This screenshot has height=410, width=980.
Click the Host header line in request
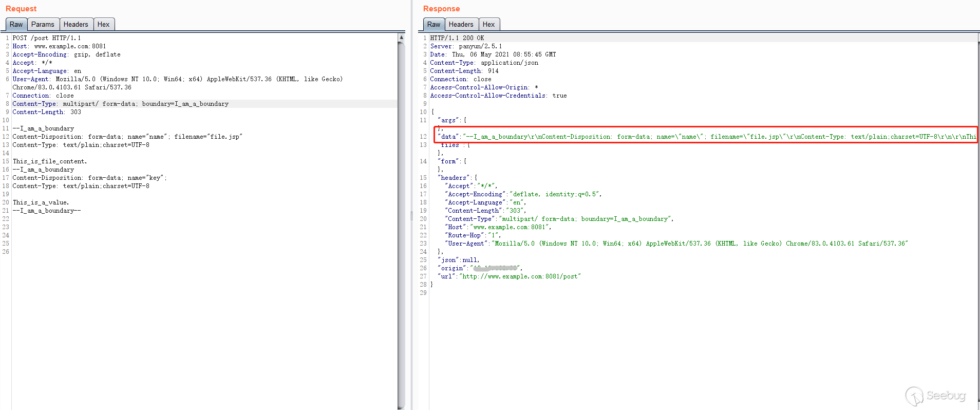59,46
